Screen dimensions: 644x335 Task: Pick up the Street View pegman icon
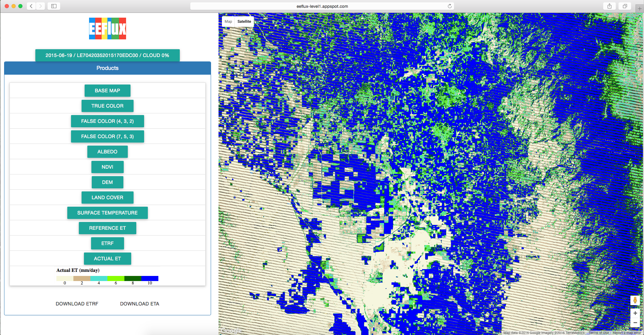[635, 300]
